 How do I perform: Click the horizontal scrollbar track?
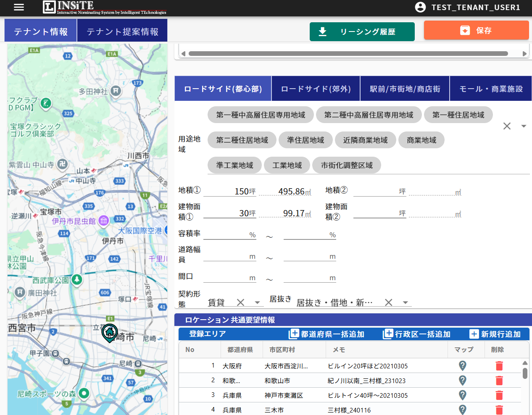tap(348, 54)
